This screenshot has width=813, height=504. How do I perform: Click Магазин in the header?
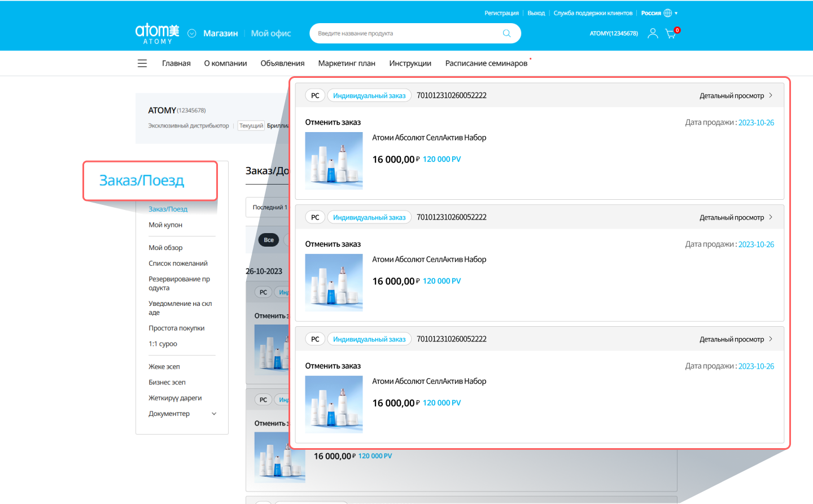[x=221, y=33]
